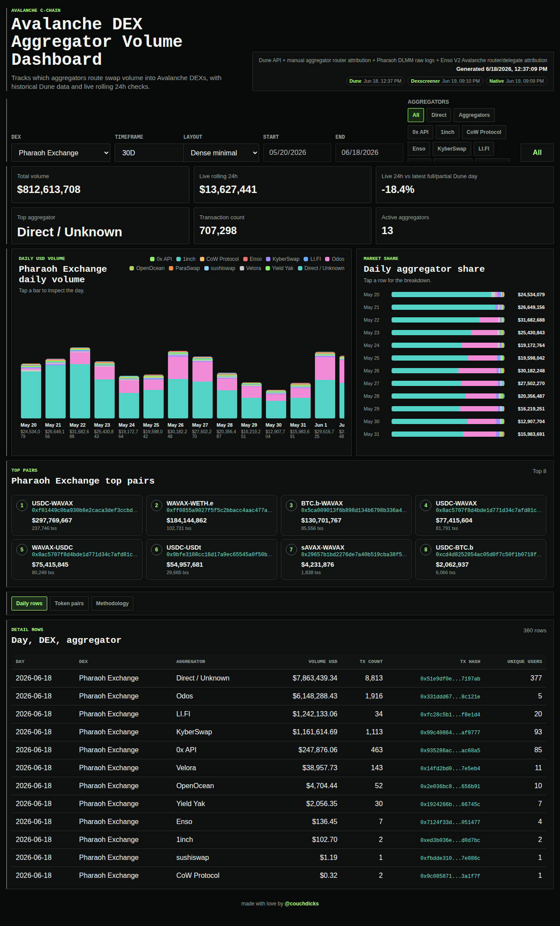Open the Odos row tx hash link
The image size is (560, 926).
[x=450, y=697]
